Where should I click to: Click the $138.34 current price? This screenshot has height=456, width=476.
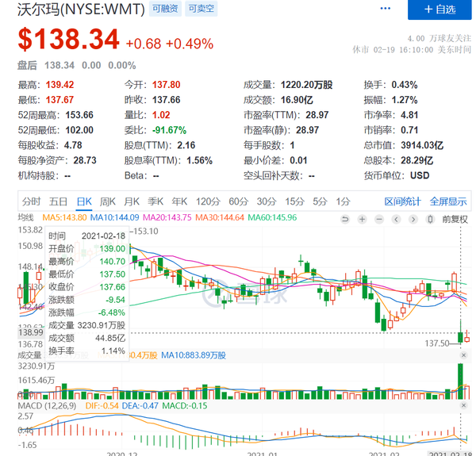(x=68, y=39)
